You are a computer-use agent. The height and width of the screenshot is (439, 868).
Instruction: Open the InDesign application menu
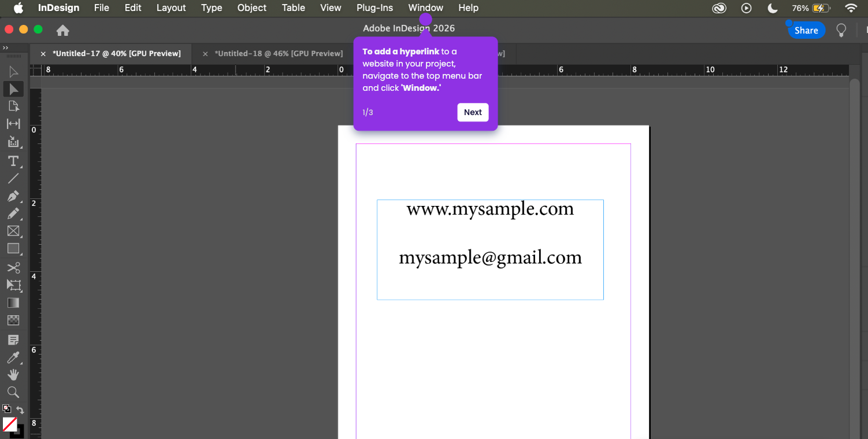(58, 8)
